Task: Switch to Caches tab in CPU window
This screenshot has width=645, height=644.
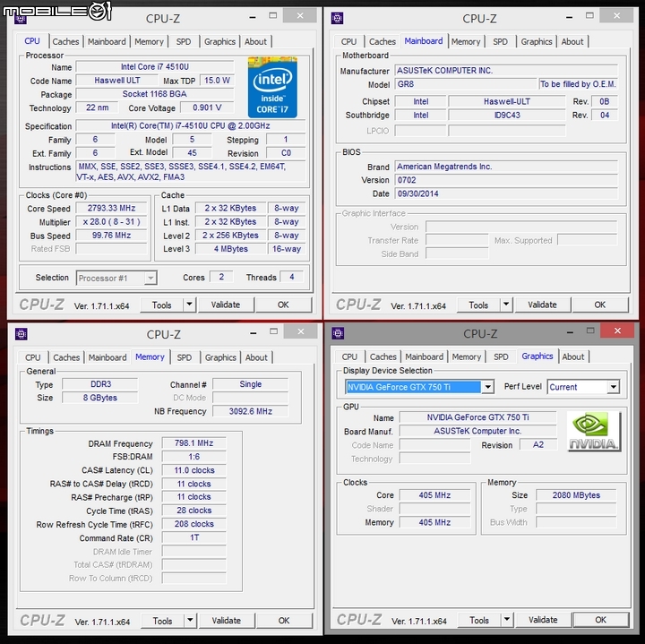Action: [65, 41]
